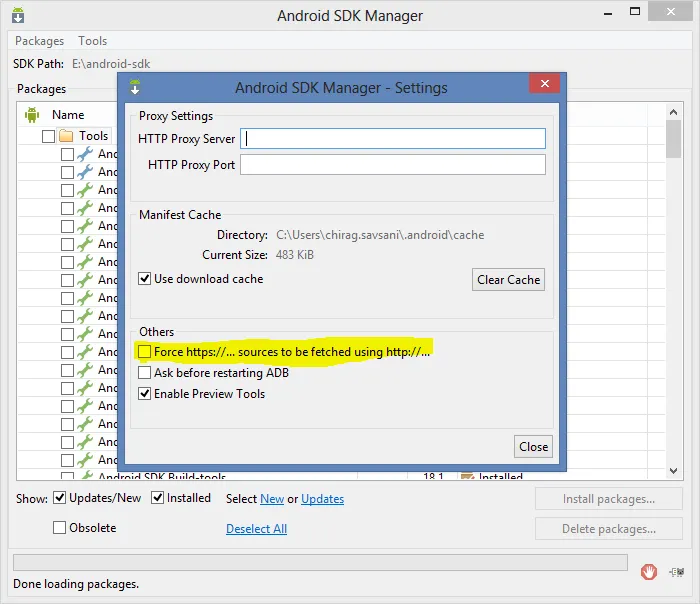Viewport: 700px width, 604px height.
Task: Click the red stop hand icon in status bar
Action: (x=649, y=571)
